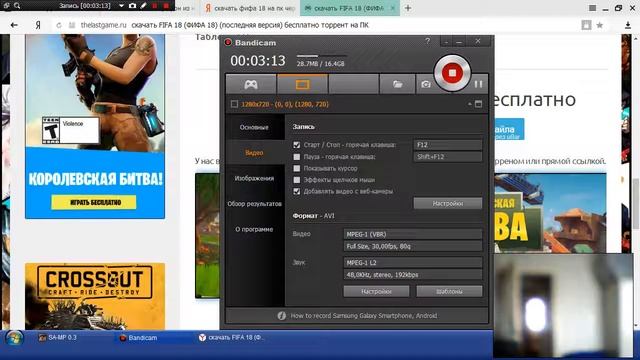640x360 pixels.
Task: Open the Bandicam output folder icon
Action: click(x=397, y=84)
